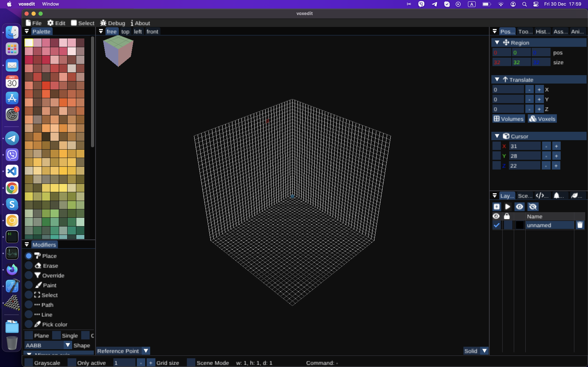Collapse the Modifiers section

[x=27, y=244]
